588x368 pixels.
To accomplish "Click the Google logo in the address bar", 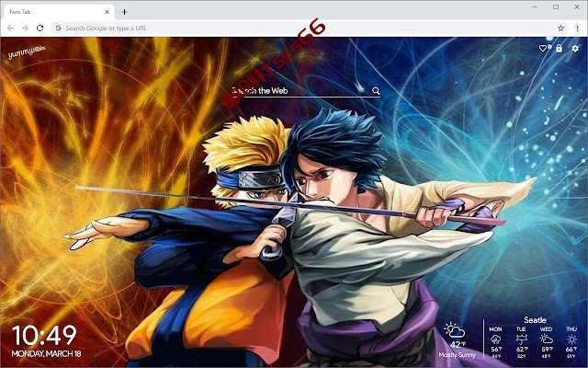I will click(x=58, y=29).
